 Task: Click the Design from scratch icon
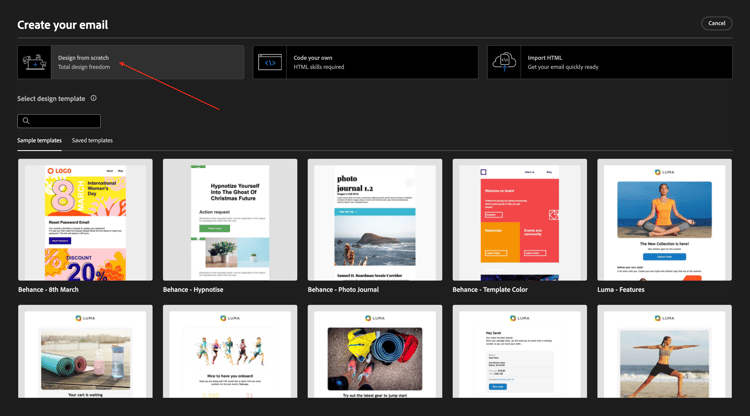[x=34, y=62]
